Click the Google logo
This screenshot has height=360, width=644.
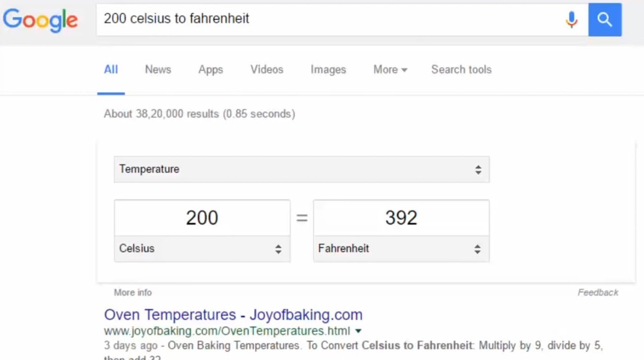coord(40,20)
